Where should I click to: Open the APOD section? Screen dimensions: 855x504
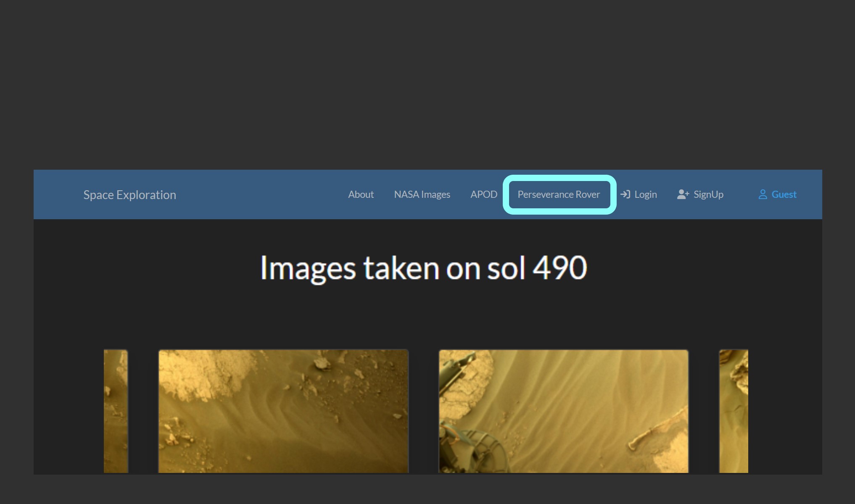pyautogui.click(x=483, y=194)
